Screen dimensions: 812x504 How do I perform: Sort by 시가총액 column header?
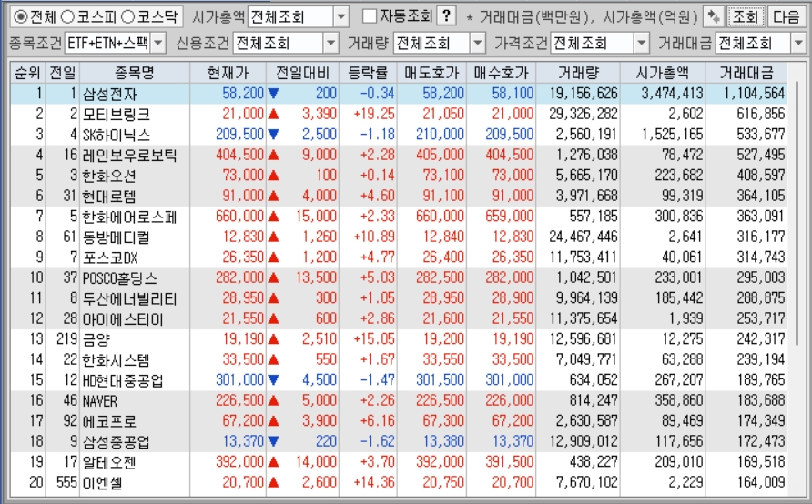pos(663,73)
